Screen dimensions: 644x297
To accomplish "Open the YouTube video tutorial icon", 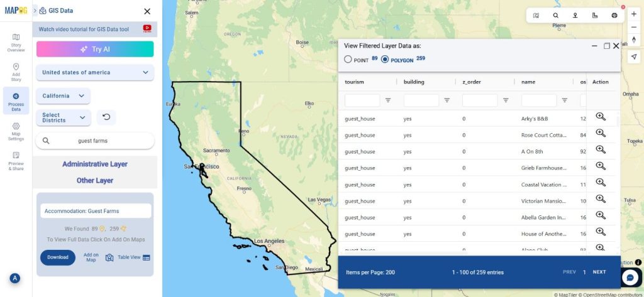I will pos(147,28).
